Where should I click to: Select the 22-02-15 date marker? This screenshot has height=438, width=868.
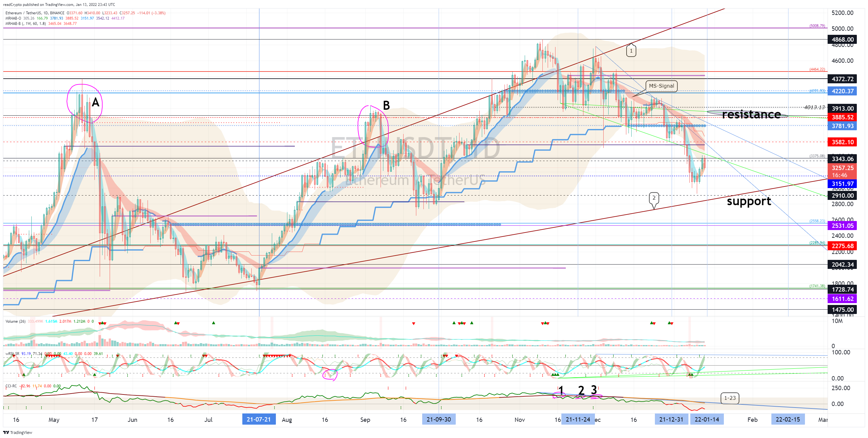coord(788,419)
